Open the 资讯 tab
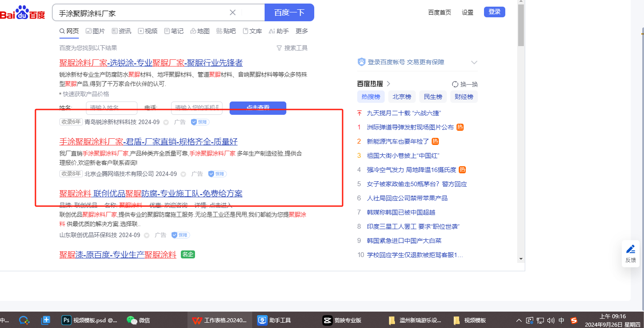Image resolution: width=644 pixels, height=328 pixels. click(121, 31)
